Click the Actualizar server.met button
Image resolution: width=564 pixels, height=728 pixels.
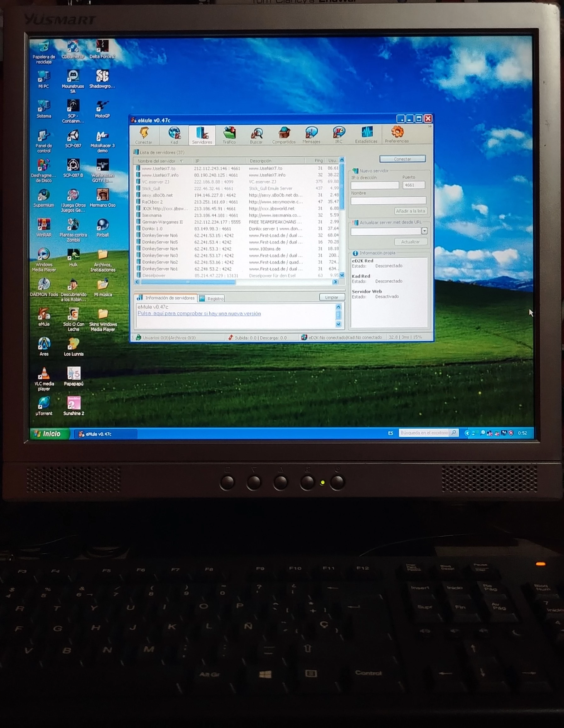[x=411, y=242]
